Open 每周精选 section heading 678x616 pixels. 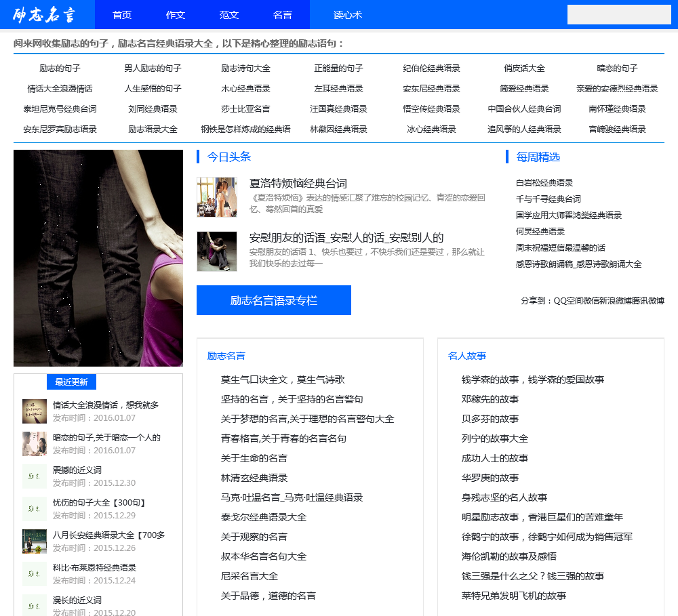click(x=538, y=157)
